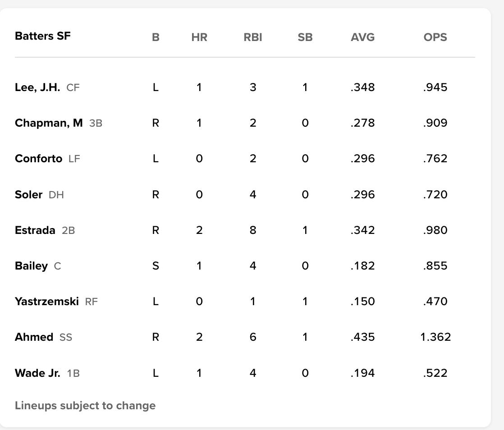The height and width of the screenshot is (430, 504).
Task: Click the B (bats) column header
Action: click(x=156, y=37)
